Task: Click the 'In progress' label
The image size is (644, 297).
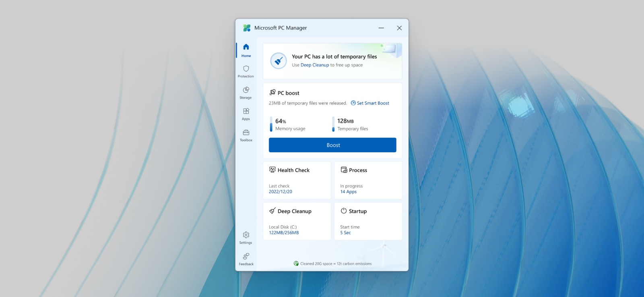Action: [351, 186]
